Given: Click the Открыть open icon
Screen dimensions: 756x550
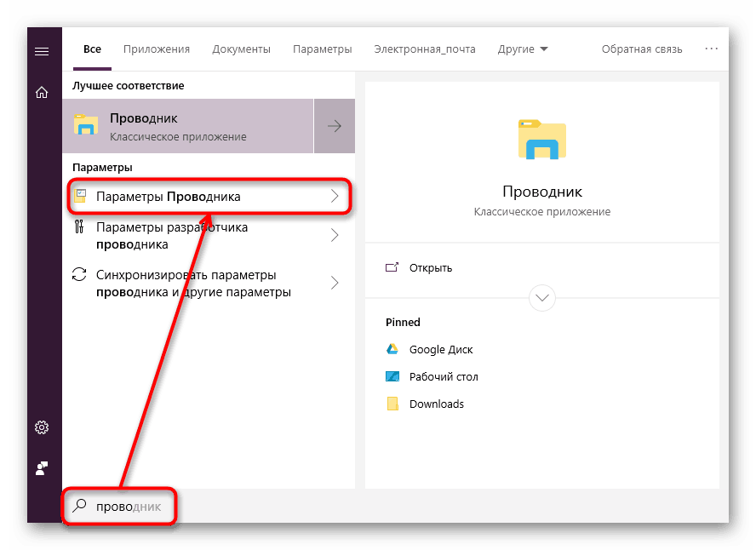Looking at the screenshot, I should pyautogui.click(x=392, y=267).
